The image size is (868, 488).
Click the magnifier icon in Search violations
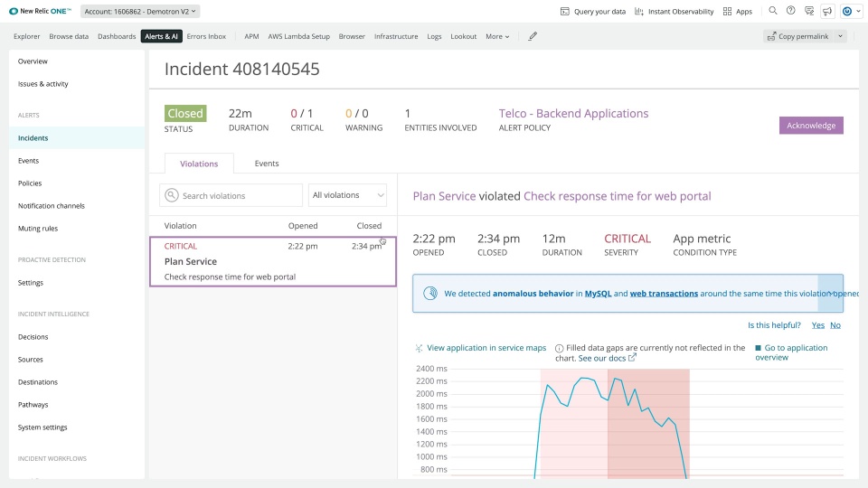point(172,195)
